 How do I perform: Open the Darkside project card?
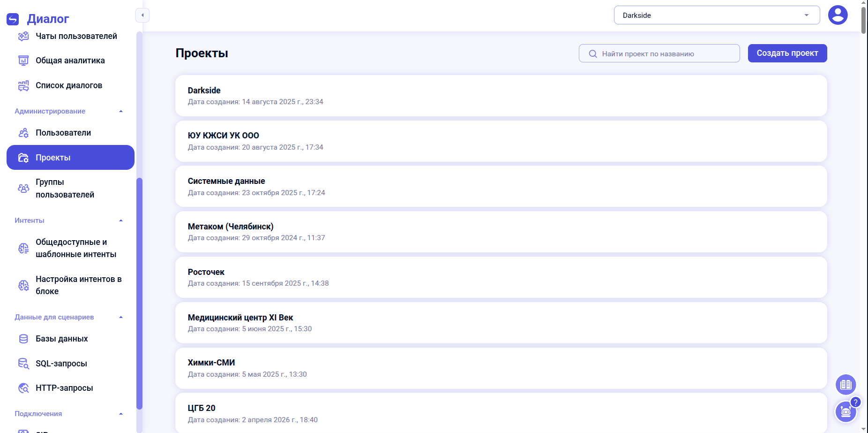(501, 96)
